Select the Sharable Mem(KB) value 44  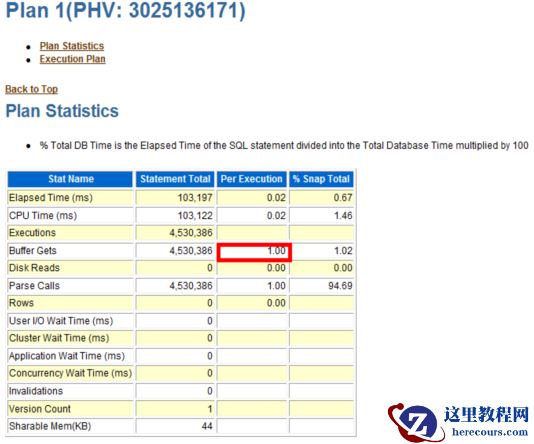(x=207, y=426)
